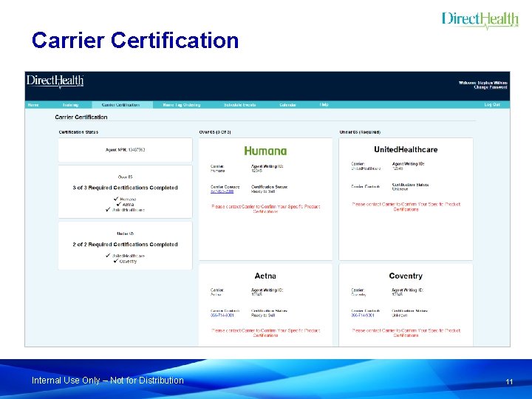
Task: Go to Name Tag Ordering tab
Action: [182, 105]
